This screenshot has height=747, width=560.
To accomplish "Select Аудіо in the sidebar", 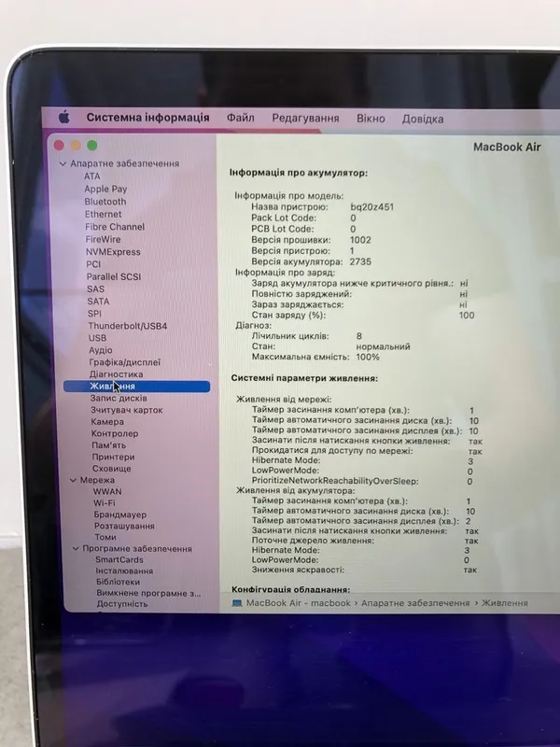I will click(x=101, y=350).
